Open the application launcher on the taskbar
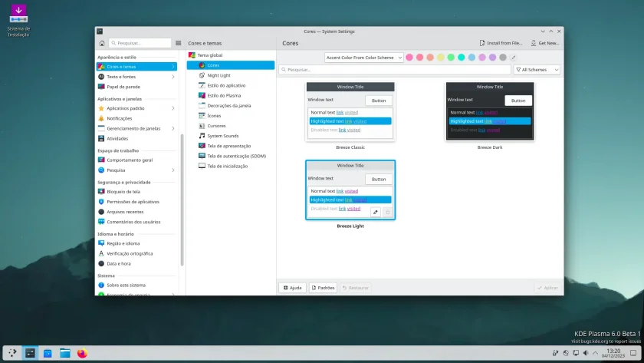The width and height of the screenshot is (644, 363). point(12,353)
